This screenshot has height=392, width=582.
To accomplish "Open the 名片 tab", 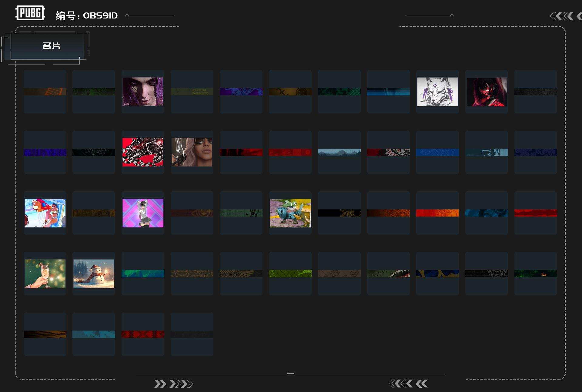I will [x=51, y=46].
